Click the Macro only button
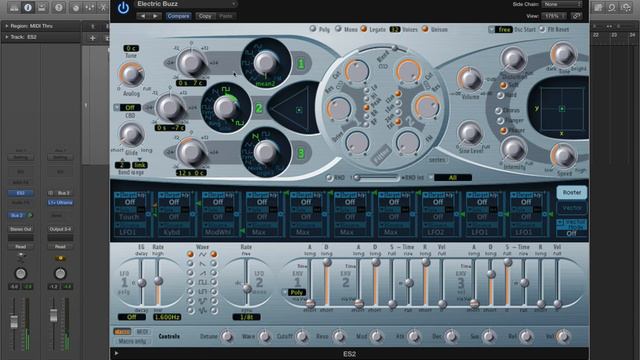This screenshot has height=360, width=640. click(132, 341)
